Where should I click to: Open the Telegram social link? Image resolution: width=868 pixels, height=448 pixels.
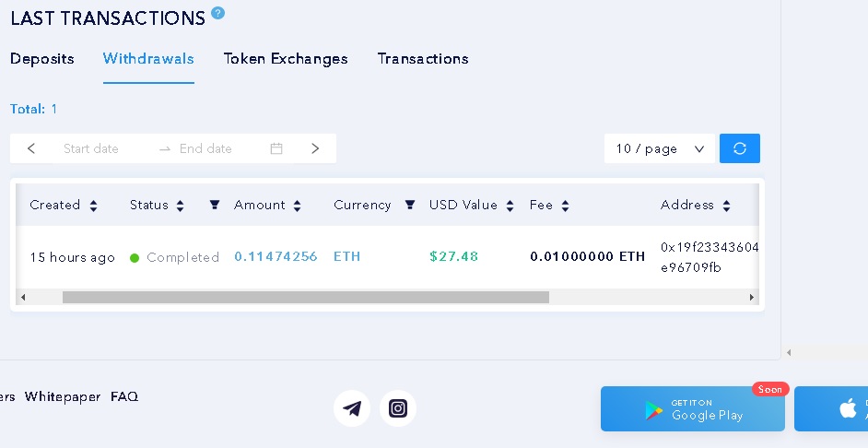(352, 408)
